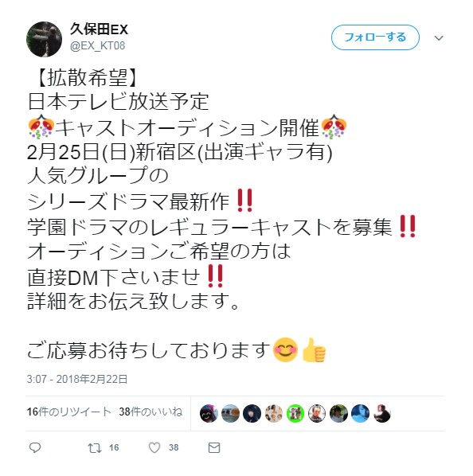This screenshot has height=476, width=473.
Task: Open 久保田EX profile avatar picture
Action: [45, 39]
